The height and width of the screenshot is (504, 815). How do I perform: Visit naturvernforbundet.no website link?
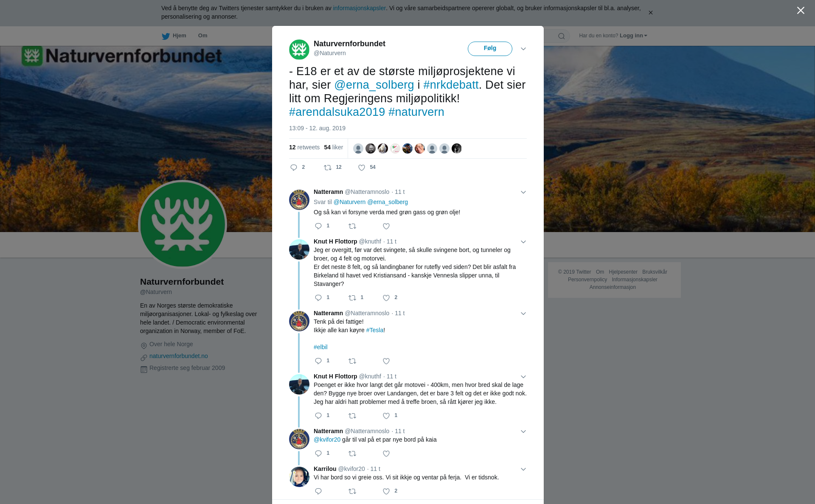179,356
